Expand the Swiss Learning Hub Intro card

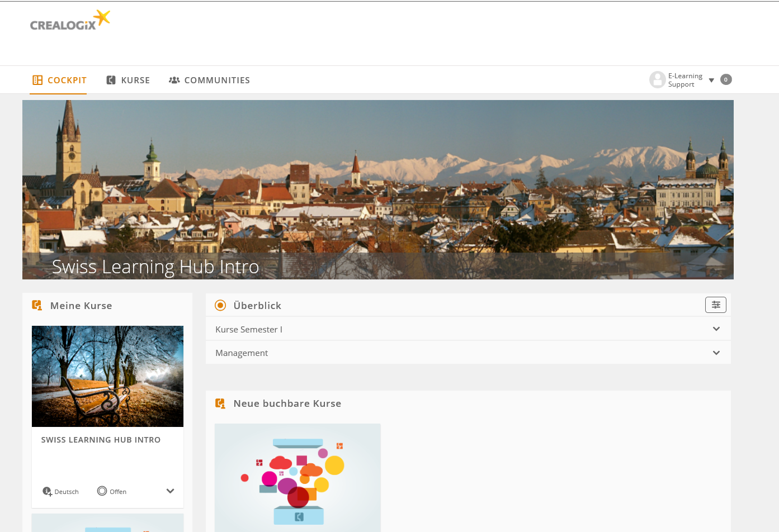point(170,491)
